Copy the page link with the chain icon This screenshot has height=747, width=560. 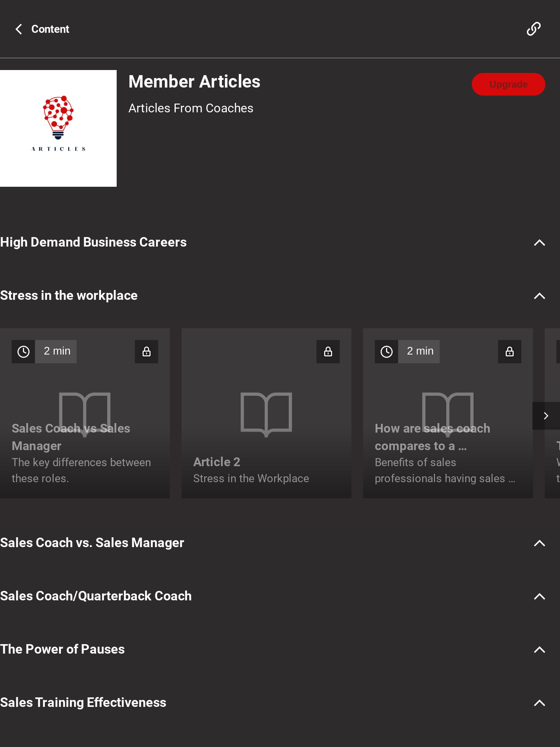pos(533,29)
